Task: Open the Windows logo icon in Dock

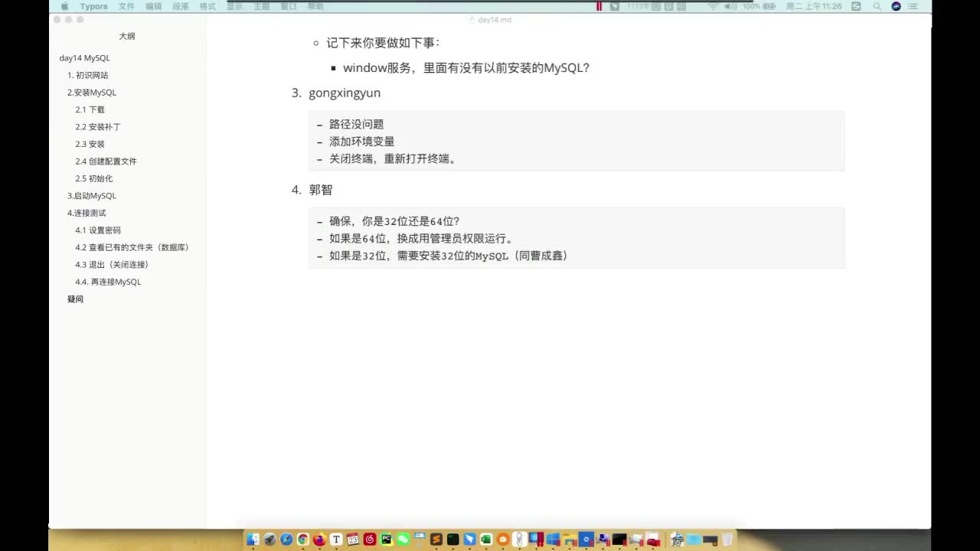Action: click(x=553, y=540)
